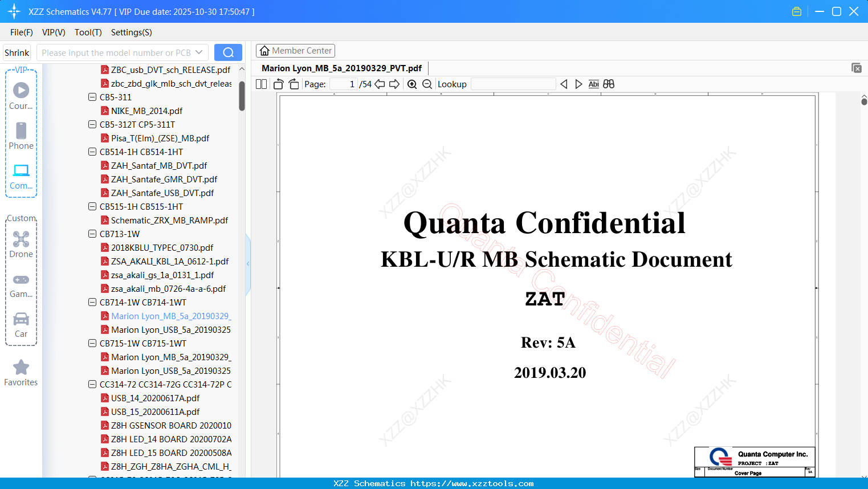Open Favorites with the star icon
This screenshot has height=489, width=868.
(21, 373)
